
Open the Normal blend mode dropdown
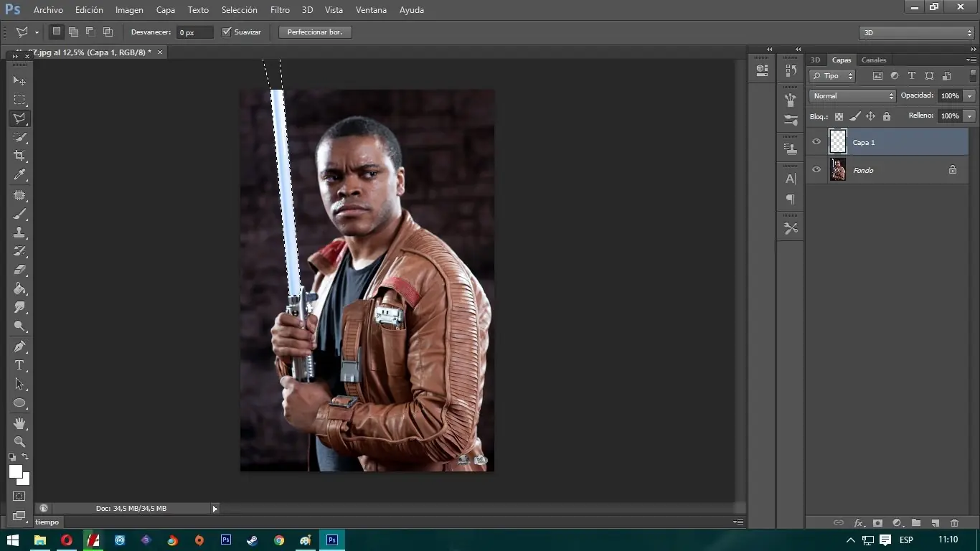coord(852,96)
